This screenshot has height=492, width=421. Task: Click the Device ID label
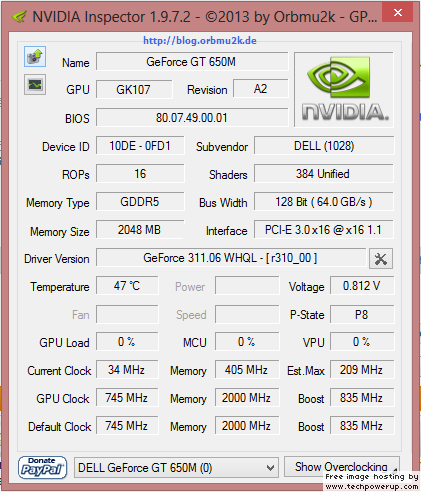click(66, 147)
